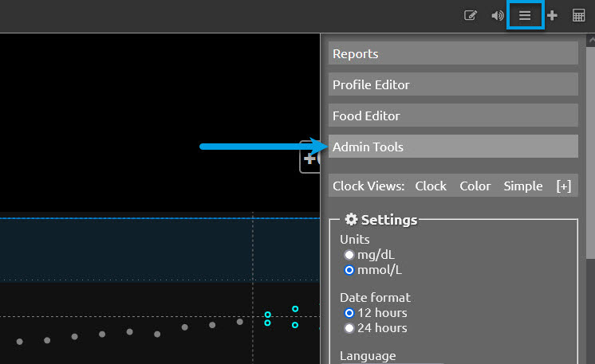
Task: Choose mmol/L as the units
Action: point(349,270)
